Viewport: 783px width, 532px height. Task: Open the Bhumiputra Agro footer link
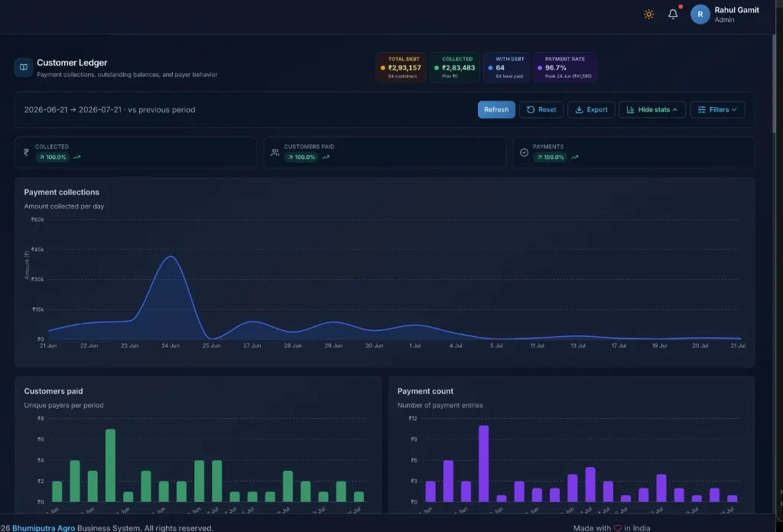click(44, 528)
